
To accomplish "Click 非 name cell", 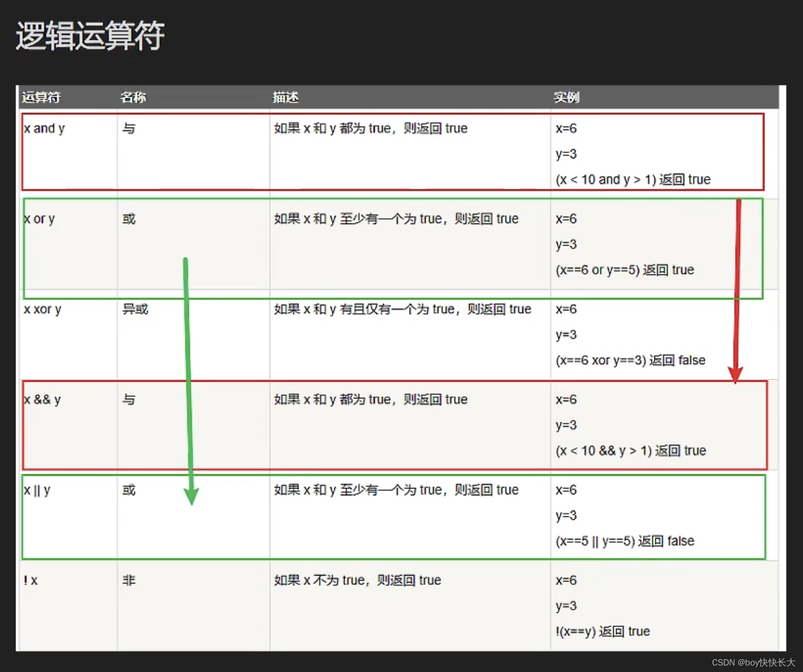I will tap(129, 581).
